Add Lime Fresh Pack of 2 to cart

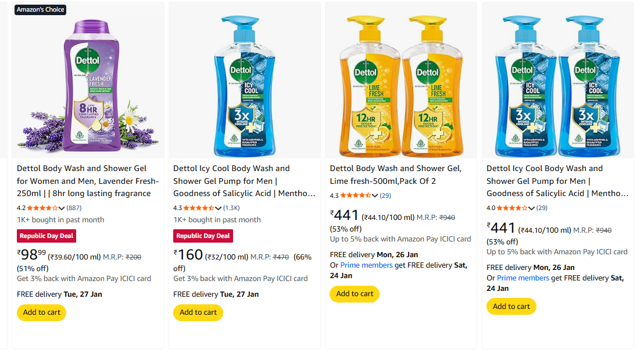[x=354, y=294]
